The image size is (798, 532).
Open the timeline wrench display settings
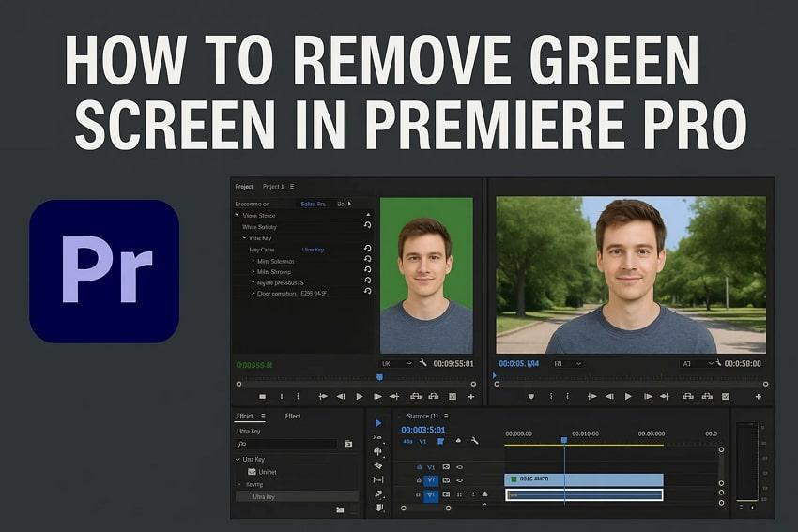coord(474,441)
